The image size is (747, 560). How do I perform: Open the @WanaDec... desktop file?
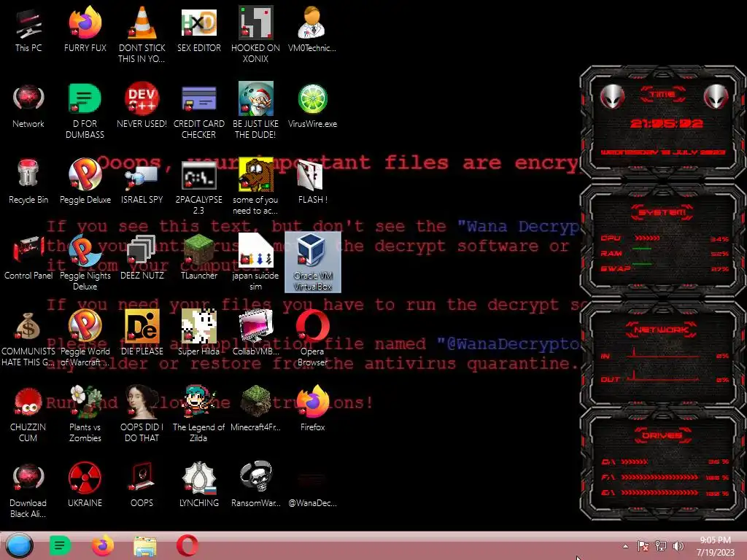[312, 485]
